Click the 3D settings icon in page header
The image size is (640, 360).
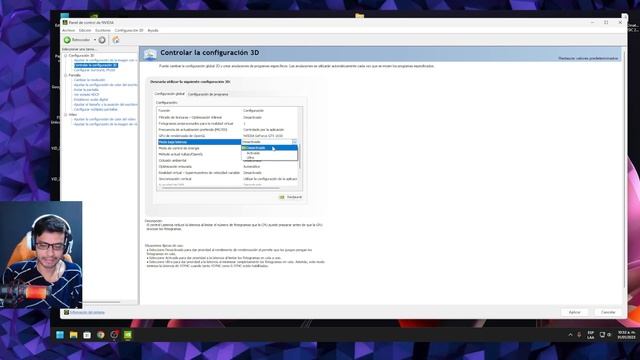150,54
